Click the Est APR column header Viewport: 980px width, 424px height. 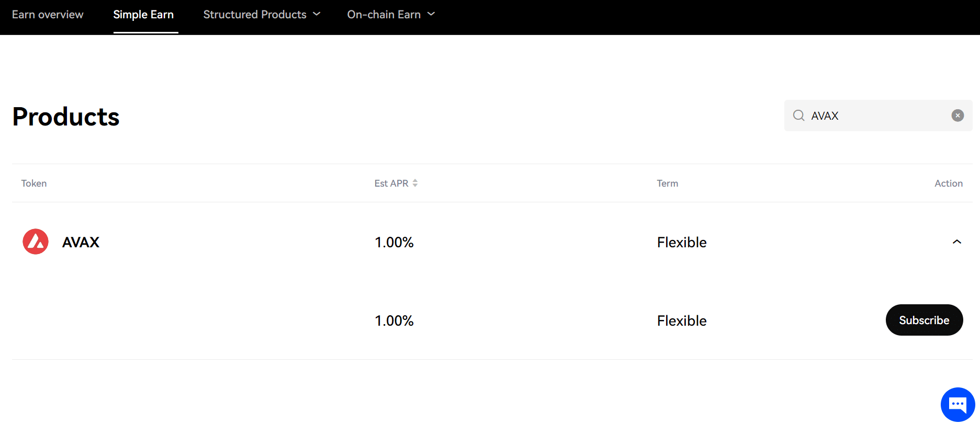(x=391, y=184)
